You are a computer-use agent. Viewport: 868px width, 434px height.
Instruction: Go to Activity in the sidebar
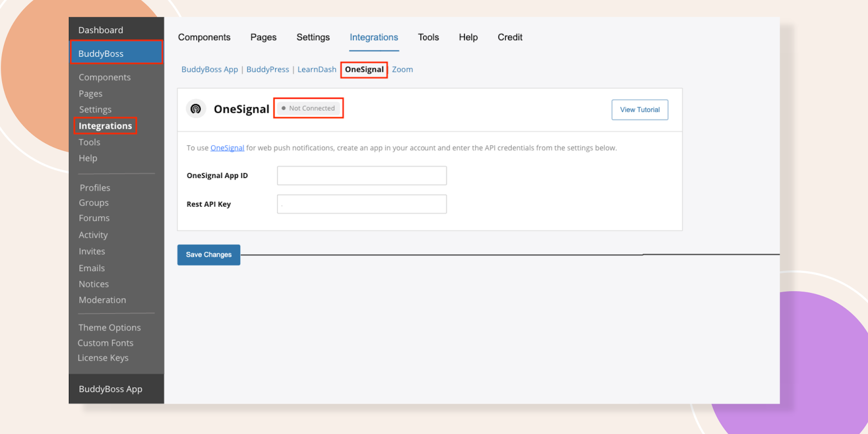(x=93, y=235)
